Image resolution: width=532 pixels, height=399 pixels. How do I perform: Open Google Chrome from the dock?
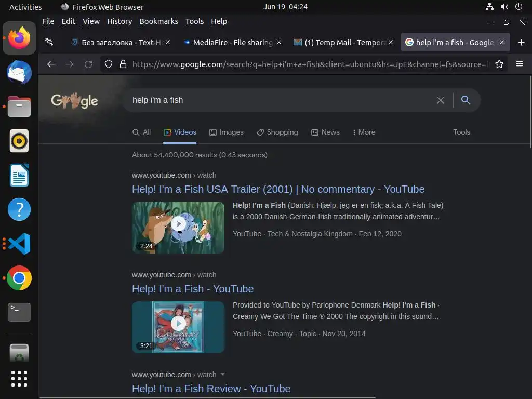point(19,278)
